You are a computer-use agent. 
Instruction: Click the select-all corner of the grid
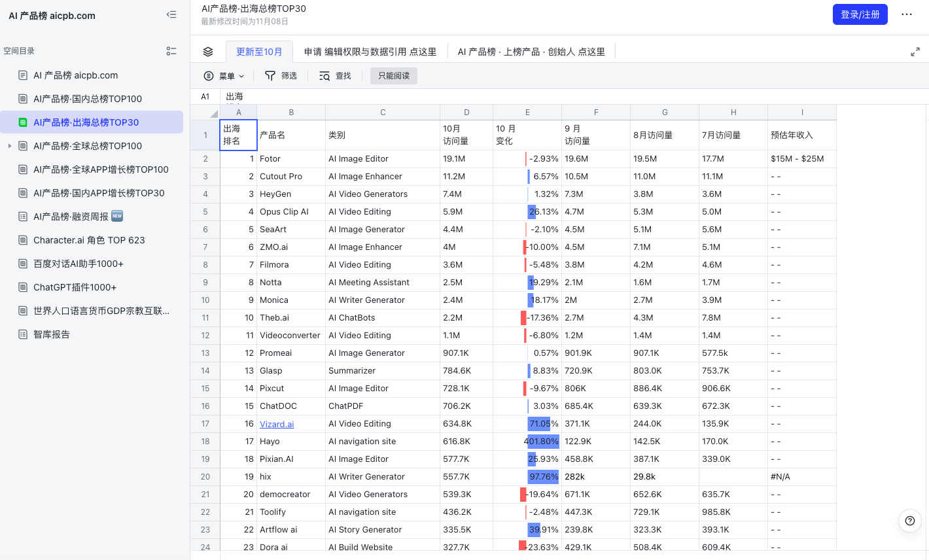(205, 113)
